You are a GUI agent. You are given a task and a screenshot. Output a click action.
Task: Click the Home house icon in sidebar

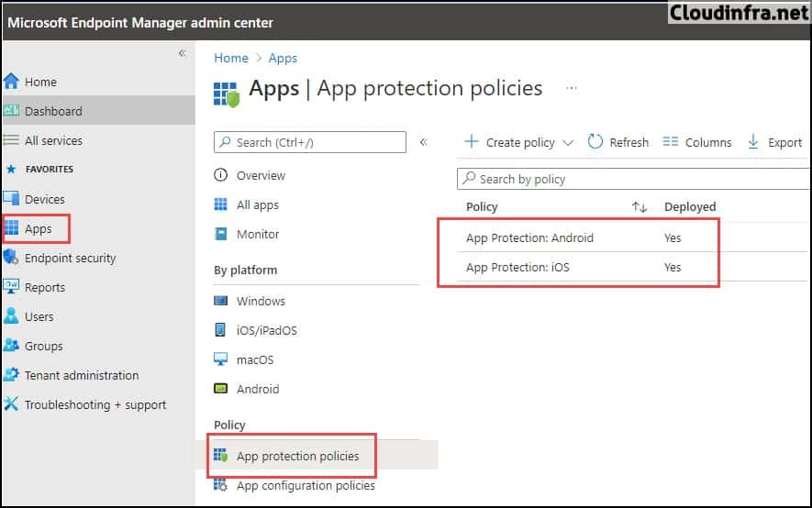click(11, 82)
